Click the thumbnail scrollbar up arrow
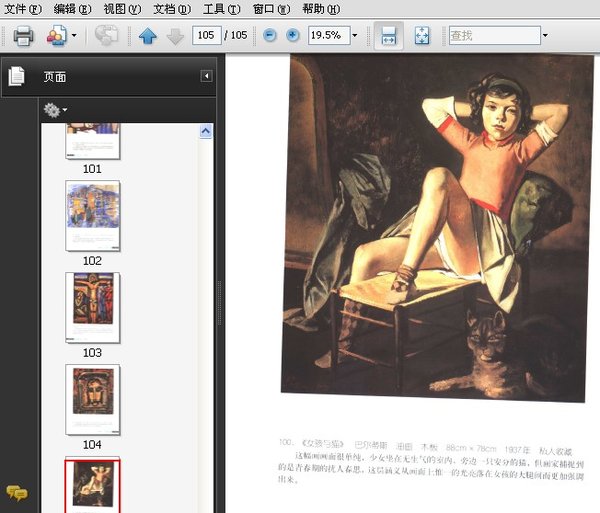 pos(206,131)
